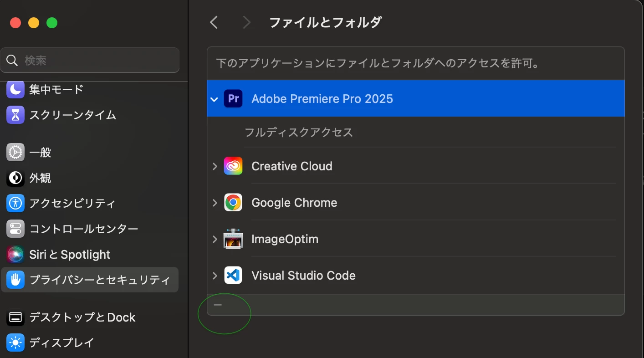The width and height of the screenshot is (644, 358).
Task: Click the green zoom window button
Action: [x=52, y=23]
